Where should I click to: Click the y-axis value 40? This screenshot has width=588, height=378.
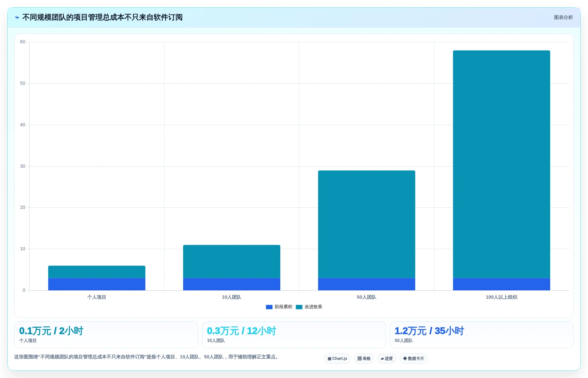click(x=23, y=125)
